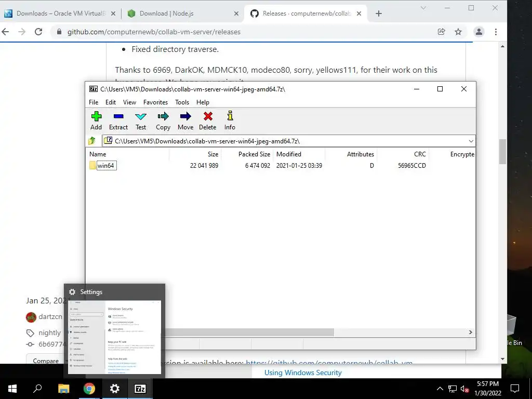Sort by the CRC column
Viewport: 532px width, 399px height.
click(420, 154)
